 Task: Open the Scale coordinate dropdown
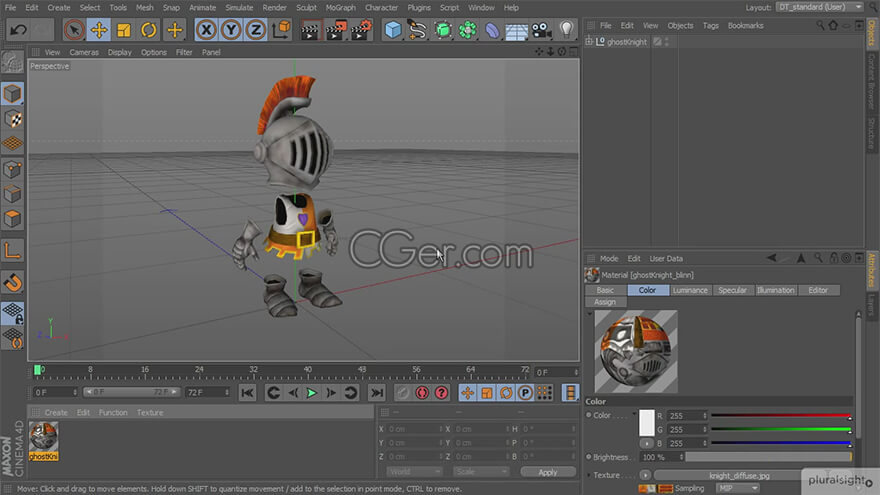click(x=480, y=472)
